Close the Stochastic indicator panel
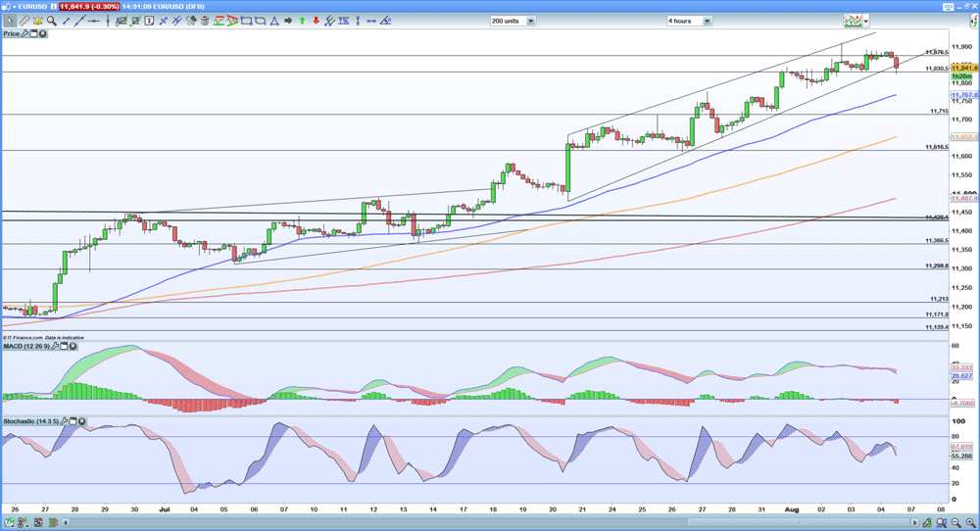 pyautogui.click(x=82, y=421)
